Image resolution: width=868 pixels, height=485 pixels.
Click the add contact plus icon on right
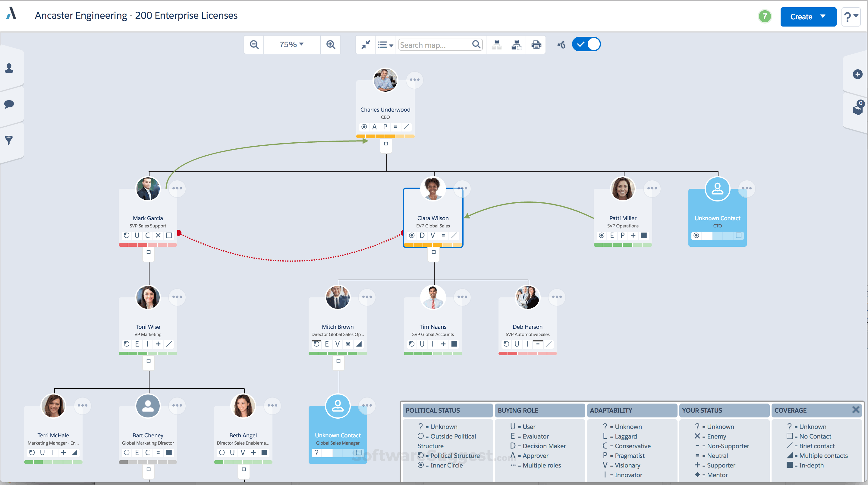tap(857, 74)
